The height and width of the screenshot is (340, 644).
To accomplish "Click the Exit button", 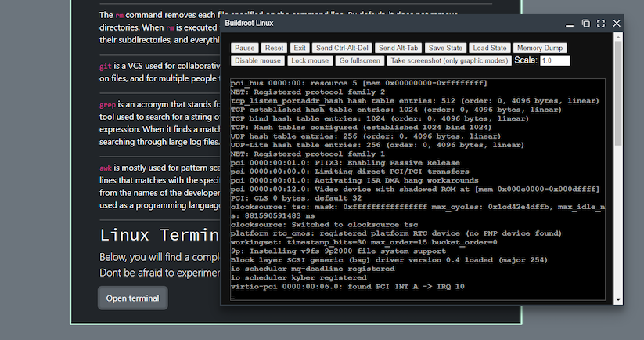I will tap(300, 48).
